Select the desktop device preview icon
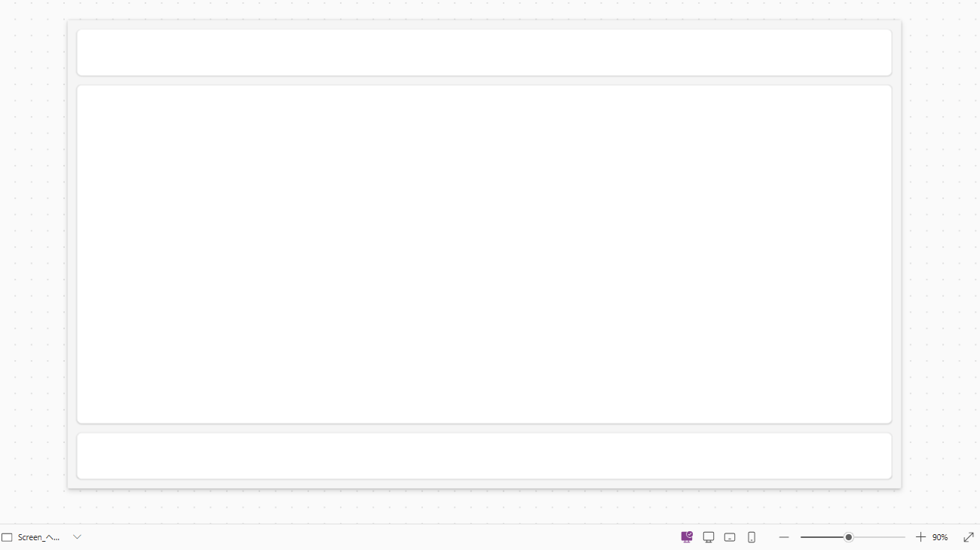This screenshot has height=550, width=980. [709, 537]
